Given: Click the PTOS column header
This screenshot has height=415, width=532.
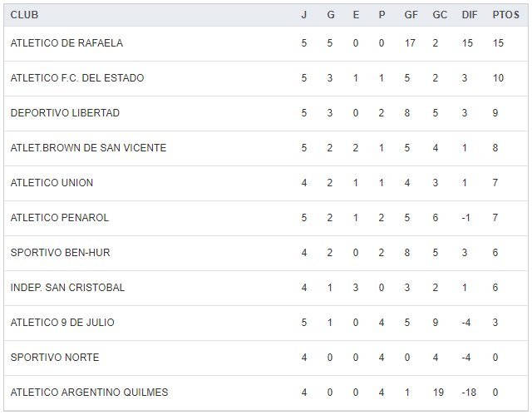Looking at the screenshot, I should [505, 15].
